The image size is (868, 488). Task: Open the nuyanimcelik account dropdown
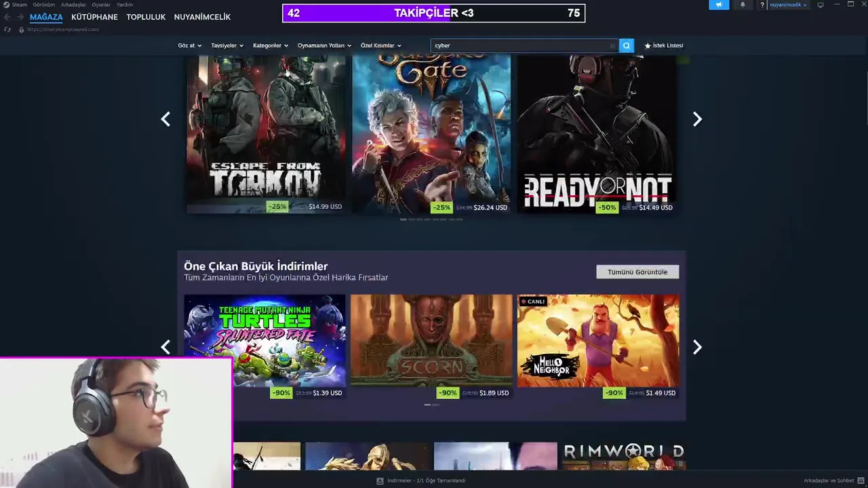pyautogui.click(x=788, y=5)
